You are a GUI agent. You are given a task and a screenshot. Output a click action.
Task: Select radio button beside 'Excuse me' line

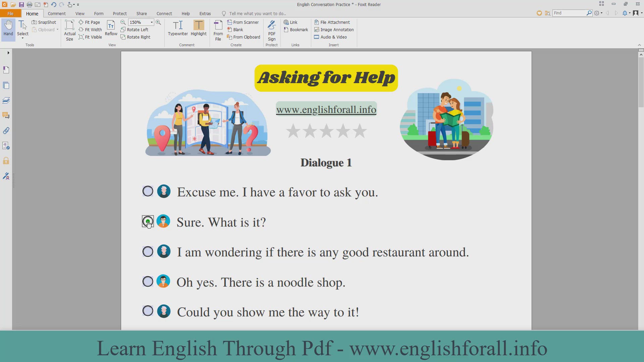point(148,191)
